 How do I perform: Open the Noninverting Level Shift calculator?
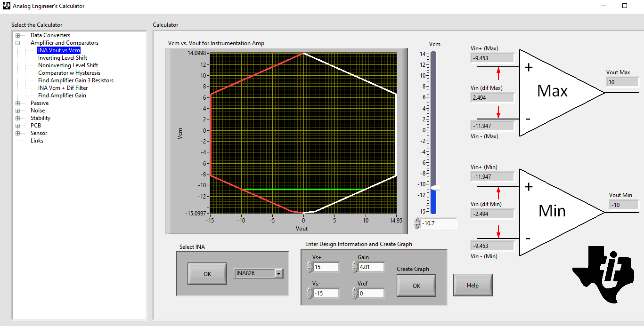coord(68,65)
